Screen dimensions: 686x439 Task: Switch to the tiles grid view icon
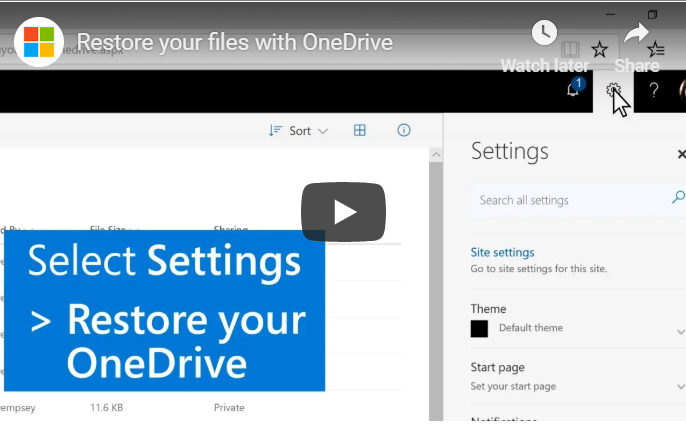[x=360, y=130]
